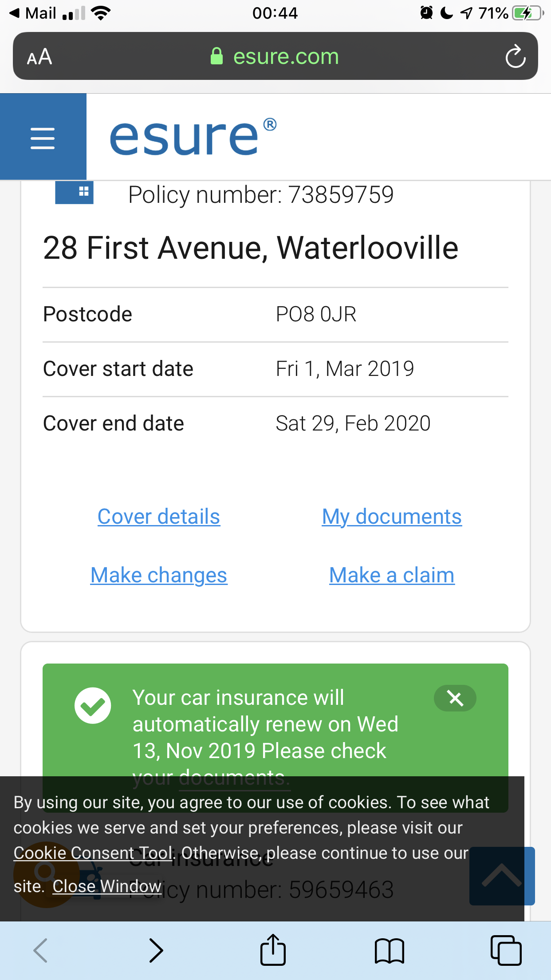
Task: Open Safari text size AA options
Action: [x=39, y=57]
